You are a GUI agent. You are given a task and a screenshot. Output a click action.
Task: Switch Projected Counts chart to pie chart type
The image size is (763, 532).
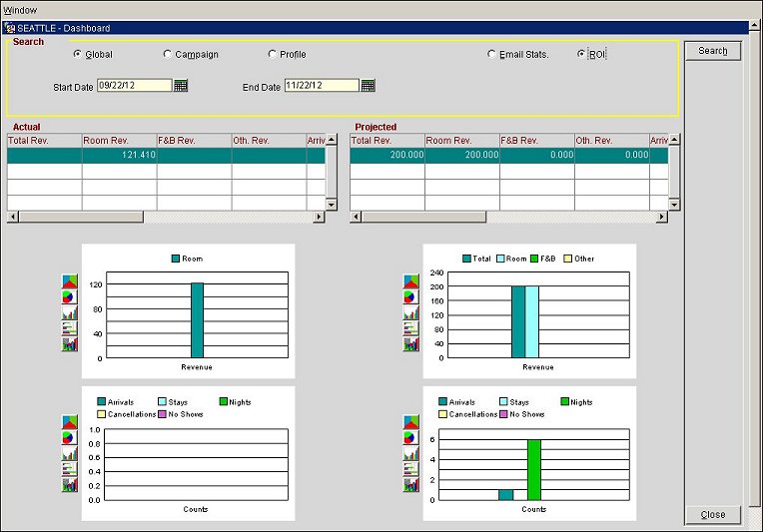click(x=411, y=437)
